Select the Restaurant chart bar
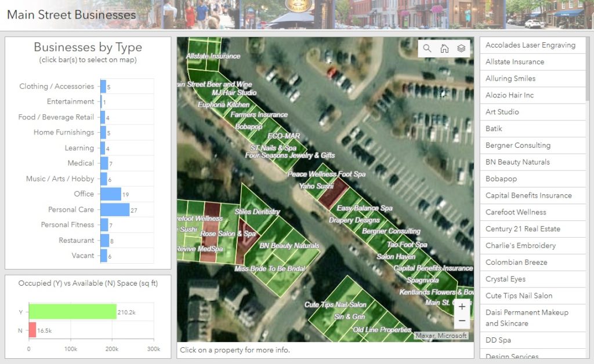Viewport: 594px width, 364px height. [105, 241]
